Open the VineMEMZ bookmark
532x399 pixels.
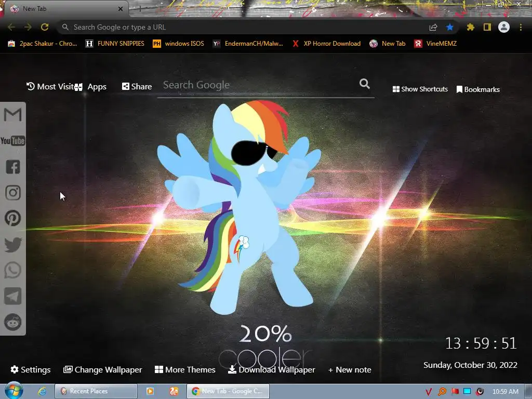435,44
